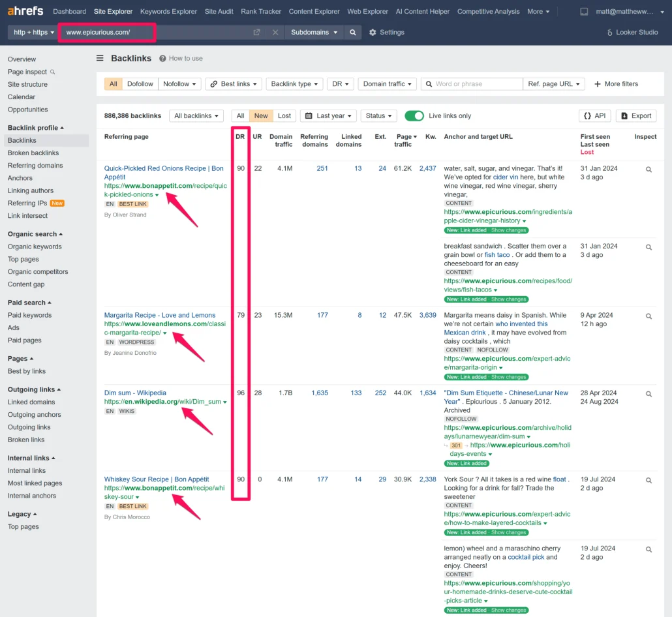The width and height of the screenshot is (672, 617).
Task: Open the Last year date dropdown
Action: pyautogui.click(x=328, y=115)
